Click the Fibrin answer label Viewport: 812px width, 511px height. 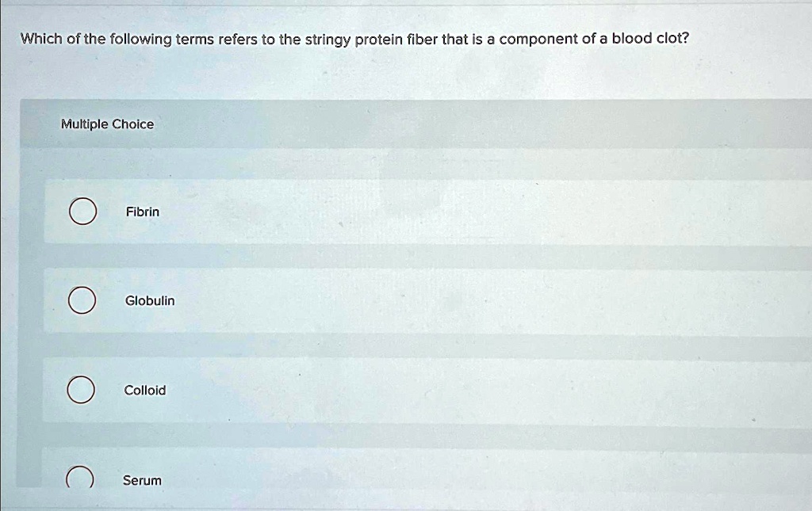[142, 212]
